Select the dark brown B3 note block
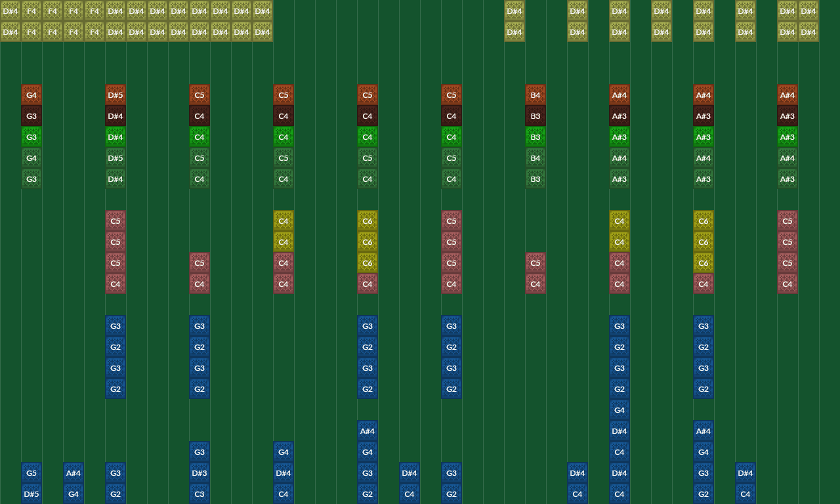The image size is (840, 504). coord(535,116)
